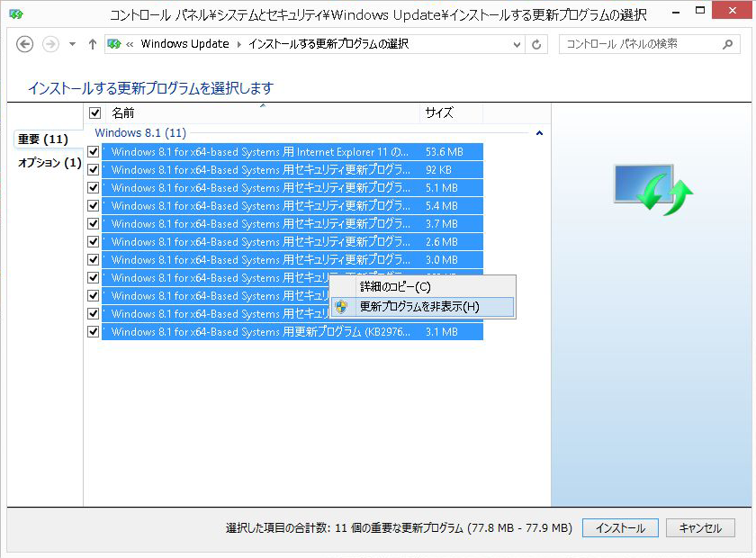Uncheck the 92 KB security update checkbox

coord(94,170)
